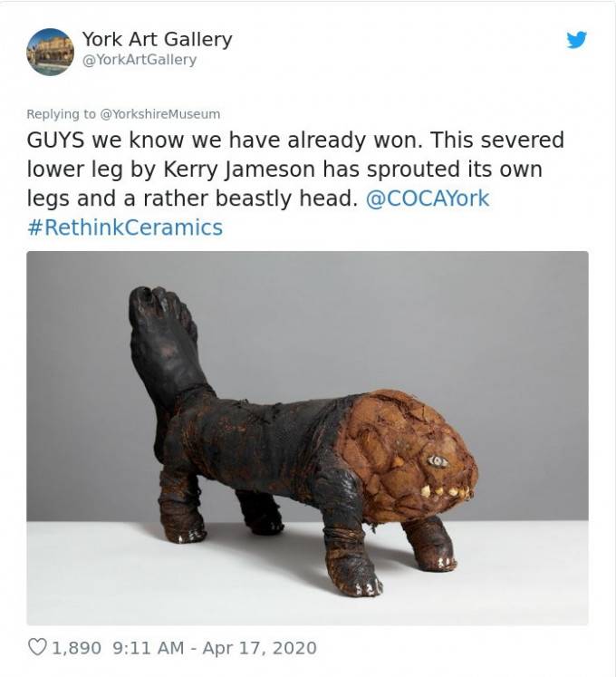Click the @YorkArtGallery handle
The image size is (616, 677).
[139, 60]
